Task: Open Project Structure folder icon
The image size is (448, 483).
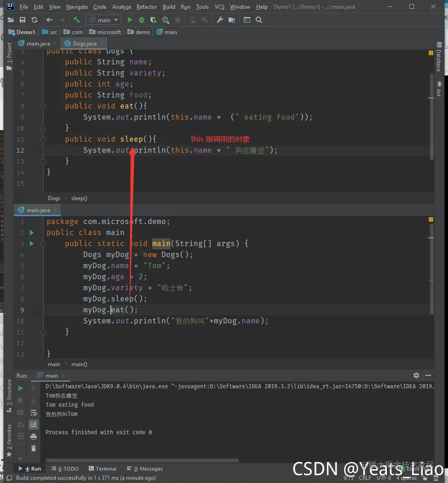Action: 232,20
